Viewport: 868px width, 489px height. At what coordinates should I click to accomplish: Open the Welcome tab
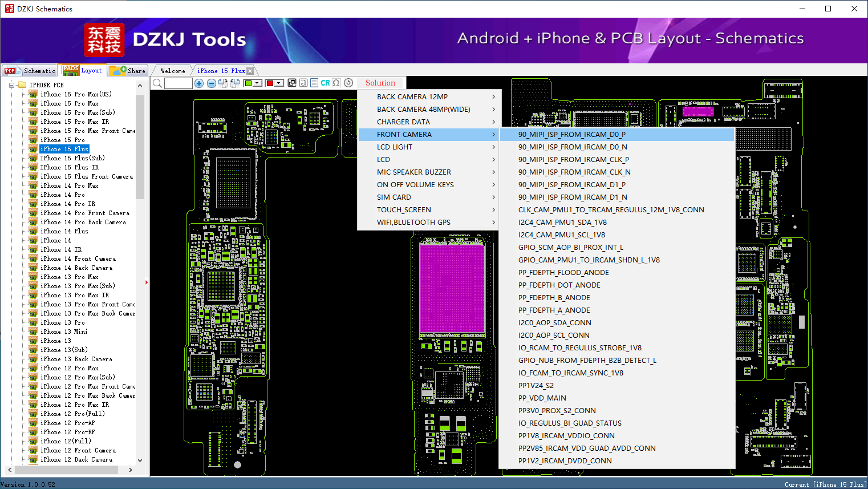tap(173, 71)
